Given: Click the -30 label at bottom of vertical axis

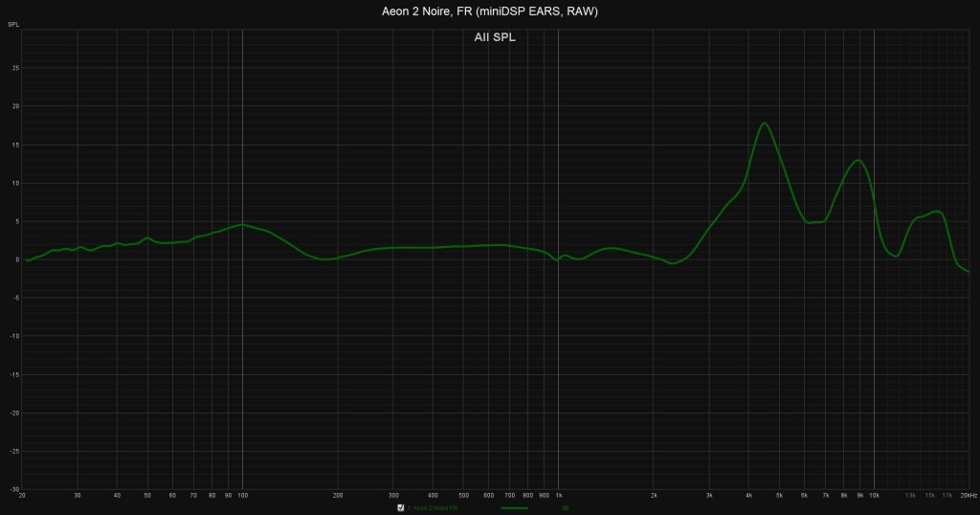Looking at the screenshot, I should pyautogui.click(x=13, y=488).
